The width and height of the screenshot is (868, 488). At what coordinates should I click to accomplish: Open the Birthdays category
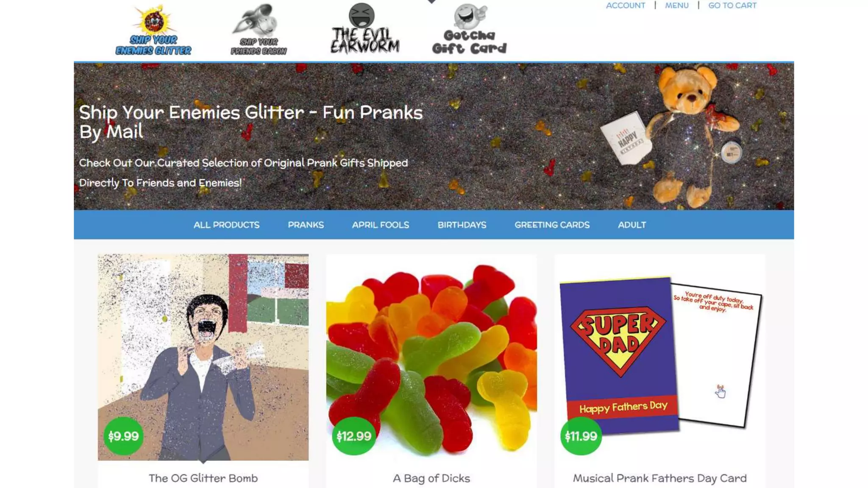coord(462,225)
